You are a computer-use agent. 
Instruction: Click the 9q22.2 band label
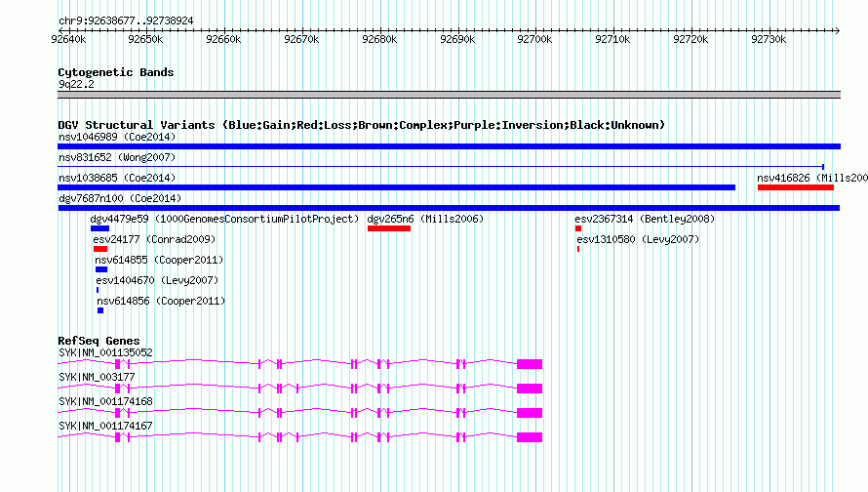[x=76, y=84]
